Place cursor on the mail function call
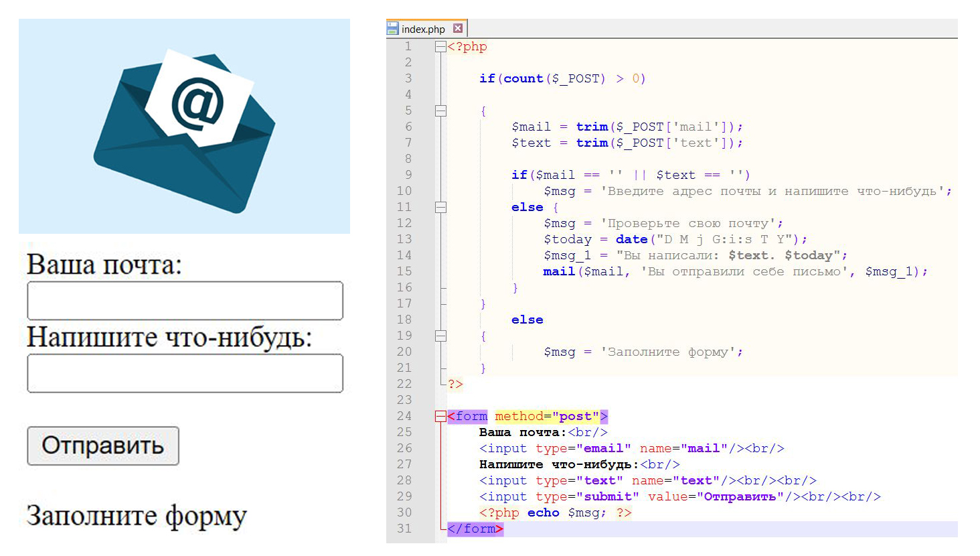980x556 pixels. (x=559, y=271)
